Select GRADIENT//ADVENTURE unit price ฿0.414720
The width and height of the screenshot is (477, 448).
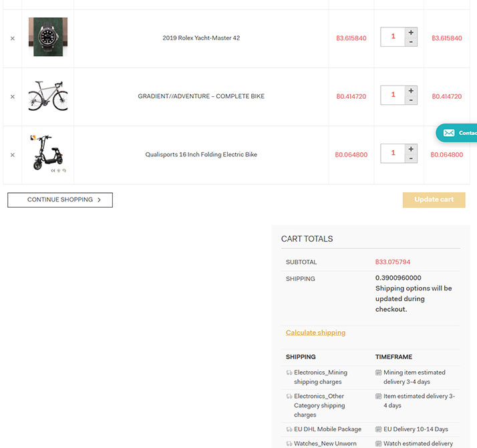click(351, 97)
